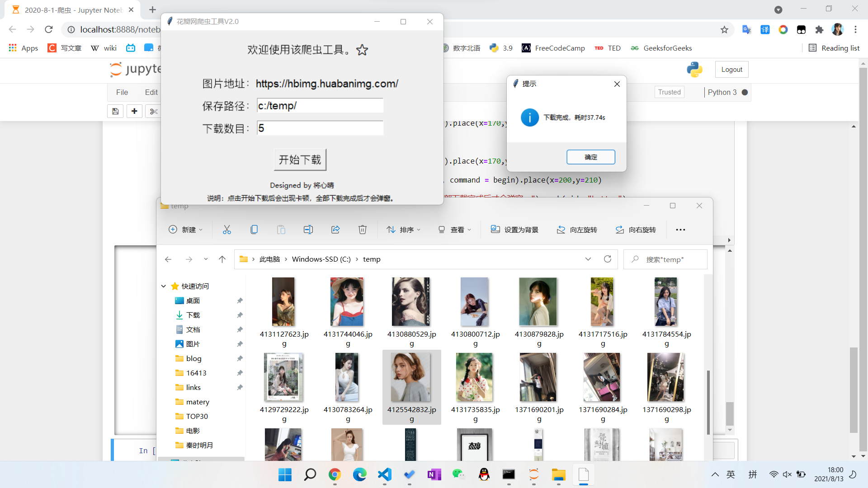Click the delete trash icon in Explorer
The height and width of the screenshot is (488, 868).
pyautogui.click(x=363, y=230)
